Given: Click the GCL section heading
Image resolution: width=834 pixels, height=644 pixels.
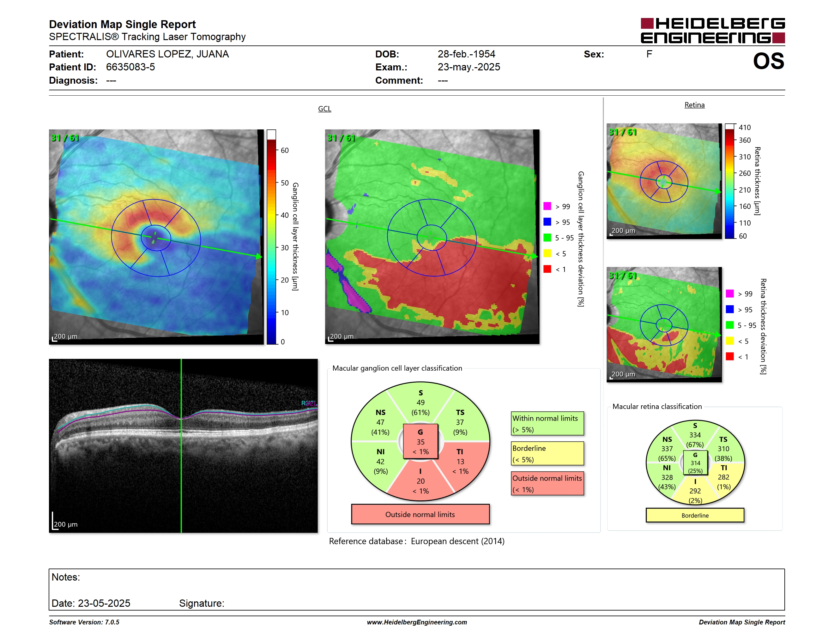Looking at the screenshot, I should (324, 109).
